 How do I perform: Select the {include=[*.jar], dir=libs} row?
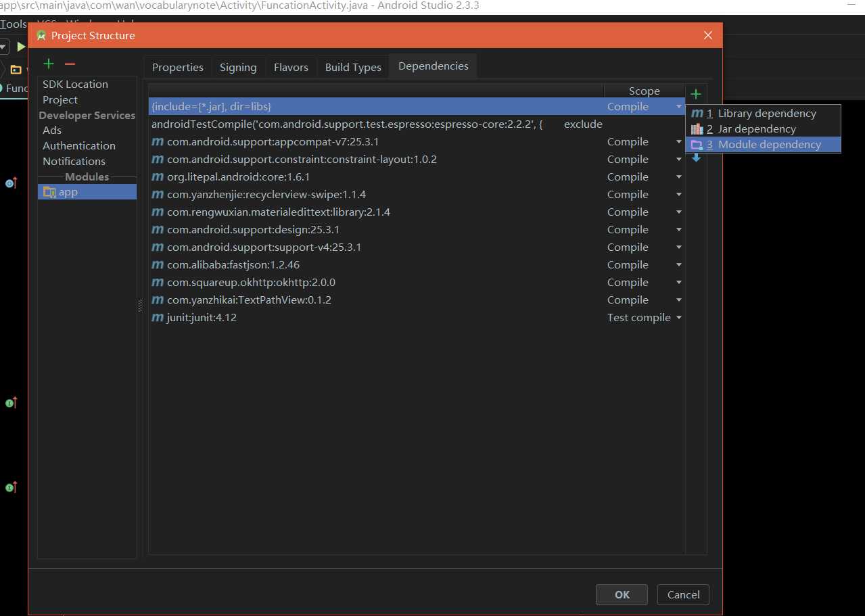(x=417, y=107)
